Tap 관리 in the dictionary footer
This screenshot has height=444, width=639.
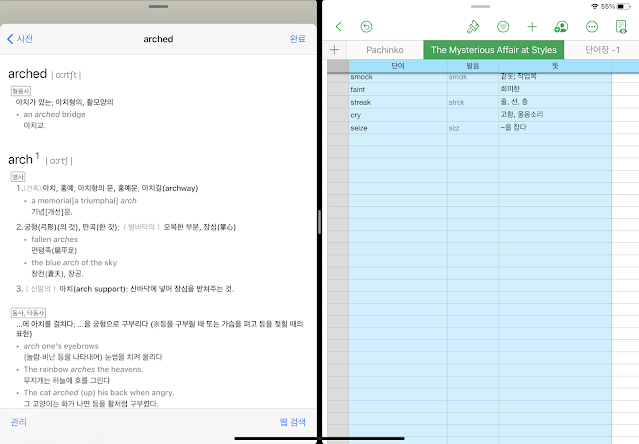coord(18,422)
